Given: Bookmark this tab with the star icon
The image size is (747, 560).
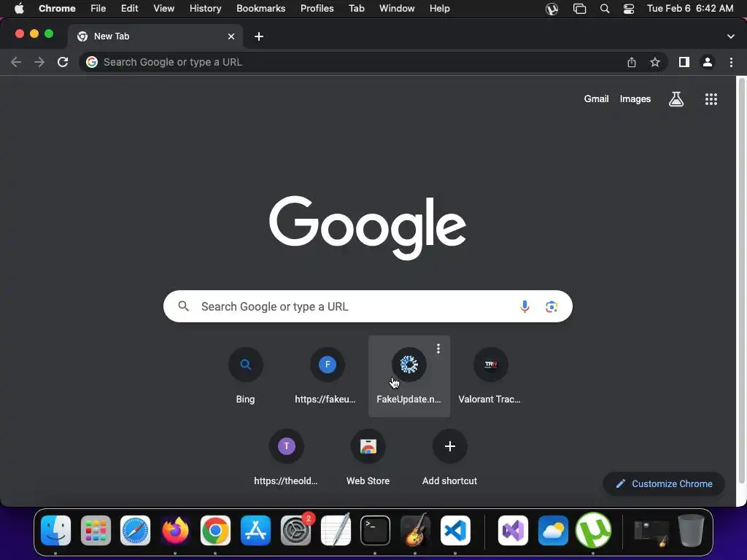Looking at the screenshot, I should [x=655, y=63].
